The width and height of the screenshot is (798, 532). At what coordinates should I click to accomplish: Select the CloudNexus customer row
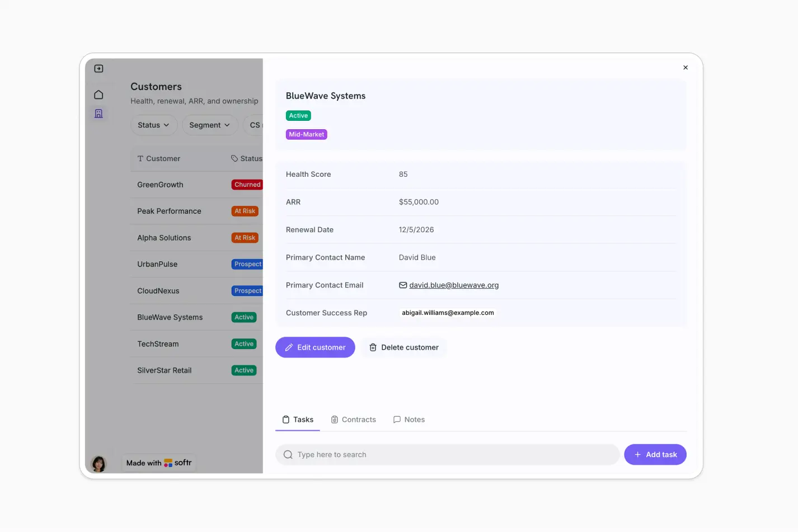[x=196, y=291]
